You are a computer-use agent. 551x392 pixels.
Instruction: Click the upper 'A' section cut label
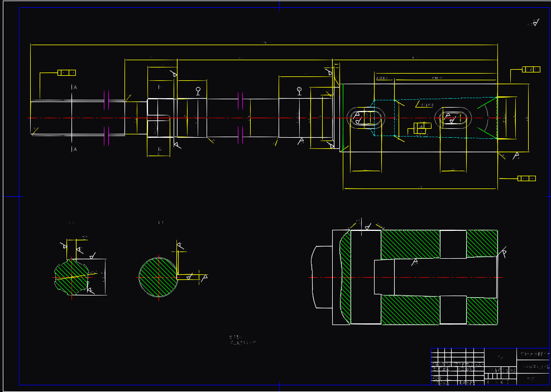(75, 88)
